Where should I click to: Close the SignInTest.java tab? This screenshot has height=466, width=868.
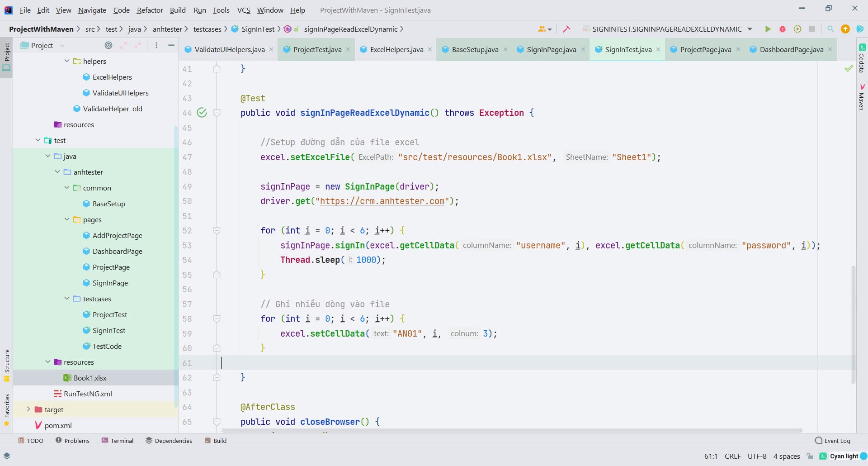click(x=658, y=49)
